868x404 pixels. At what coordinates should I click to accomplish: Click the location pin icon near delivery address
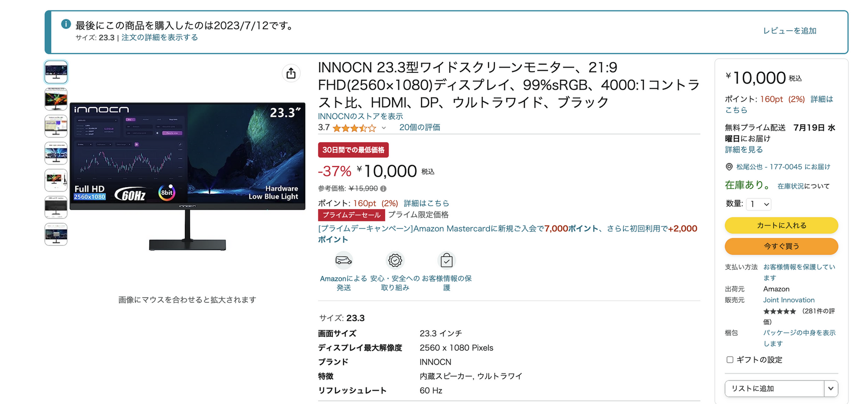tap(729, 167)
